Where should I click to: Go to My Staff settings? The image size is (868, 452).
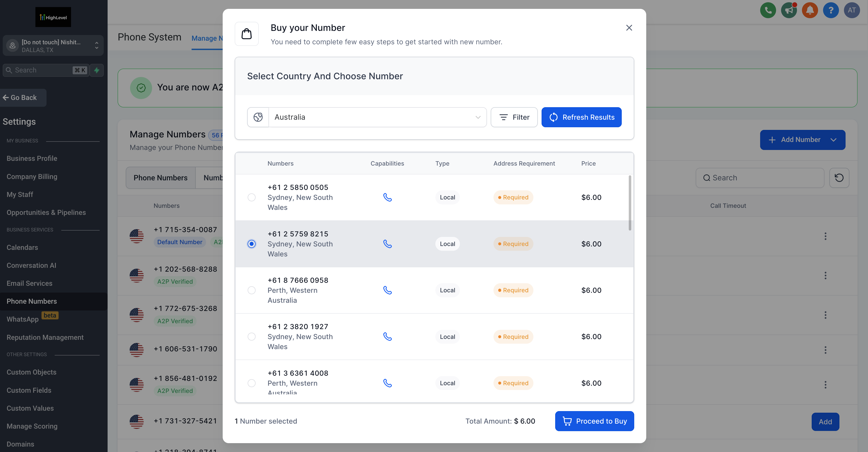coord(20,194)
